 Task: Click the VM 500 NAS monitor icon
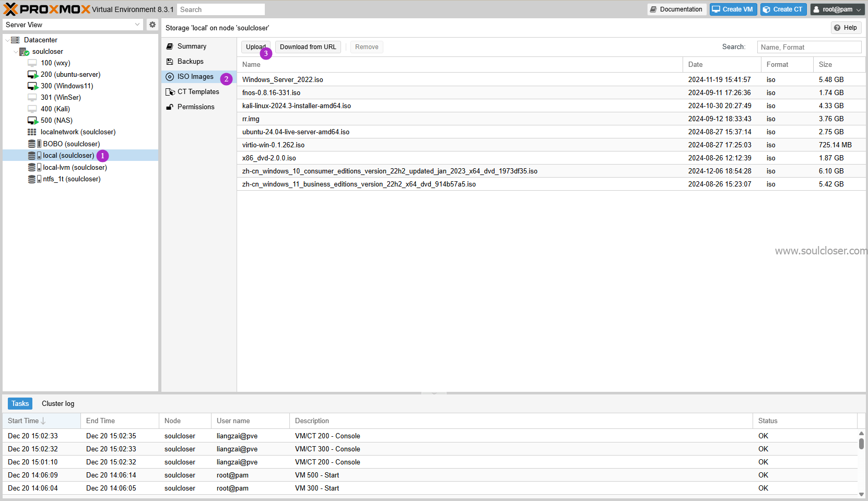pyautogui.click(x=33, y=121)
